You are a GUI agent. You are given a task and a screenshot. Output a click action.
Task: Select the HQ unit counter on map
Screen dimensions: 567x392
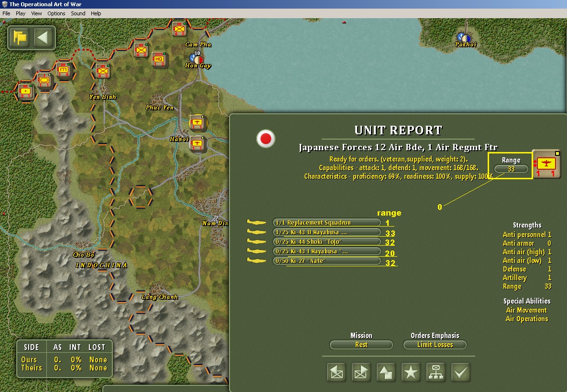point(159,60)
